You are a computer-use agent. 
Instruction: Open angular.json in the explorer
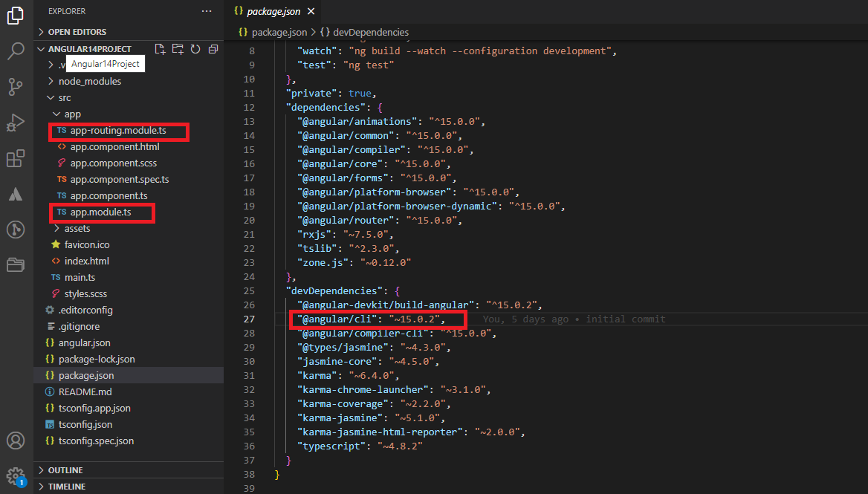tap(84, 342)
